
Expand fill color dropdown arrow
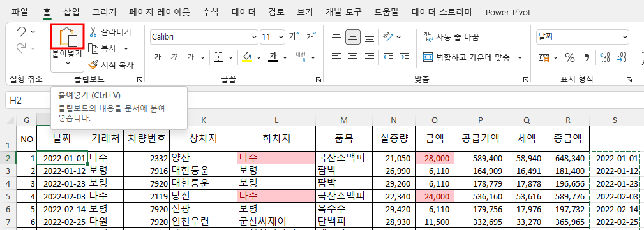tap(258, 57)
